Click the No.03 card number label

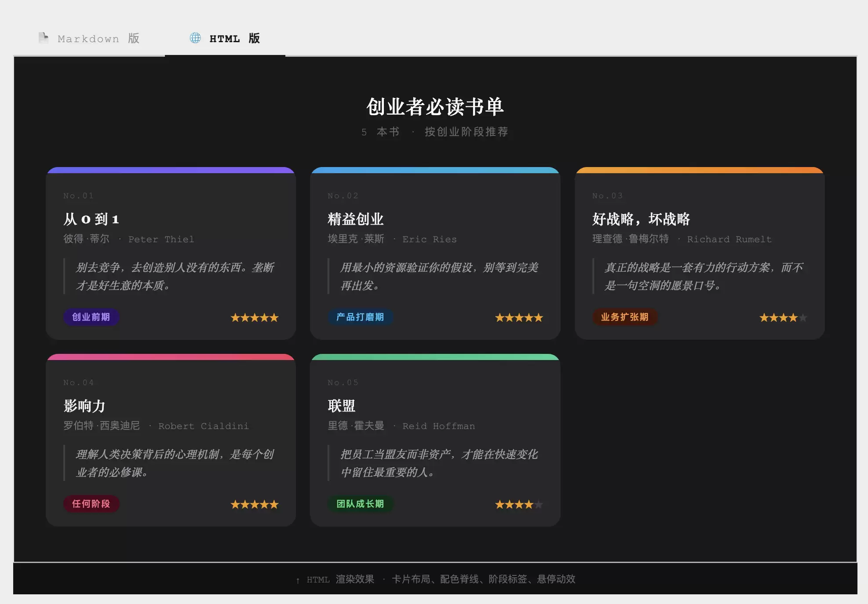coord(607,196)
